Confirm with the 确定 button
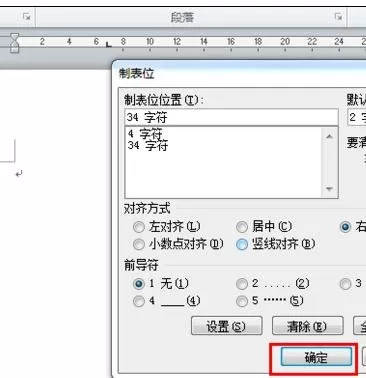Image resolution: width=366 pixels, height=378 pixels. pyautogui.click(x=316, y=357)
